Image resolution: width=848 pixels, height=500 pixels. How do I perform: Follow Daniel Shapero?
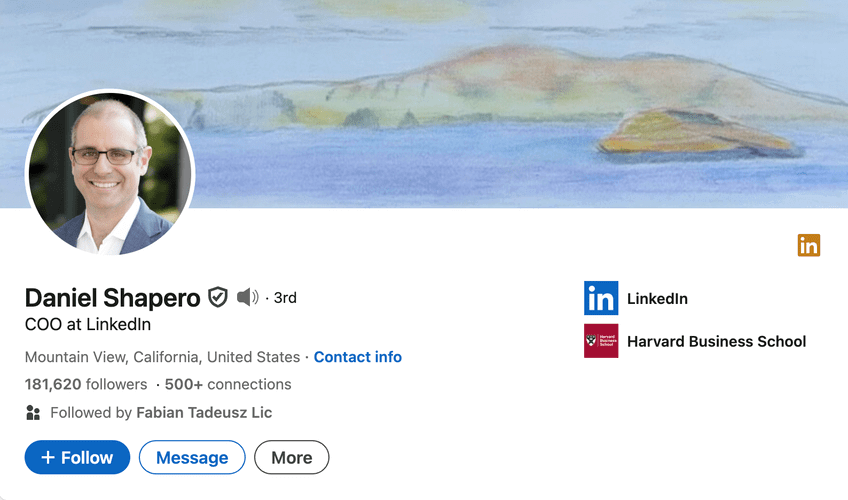point(77,457)
